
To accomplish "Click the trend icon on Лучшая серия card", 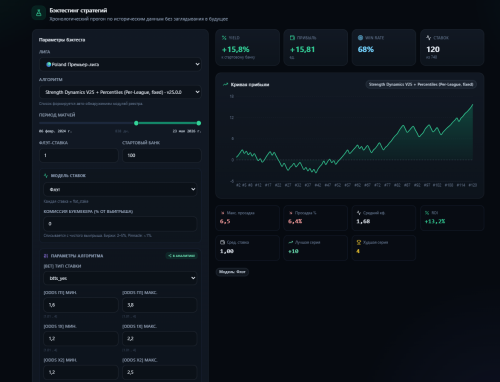I will tap(291, 242).
